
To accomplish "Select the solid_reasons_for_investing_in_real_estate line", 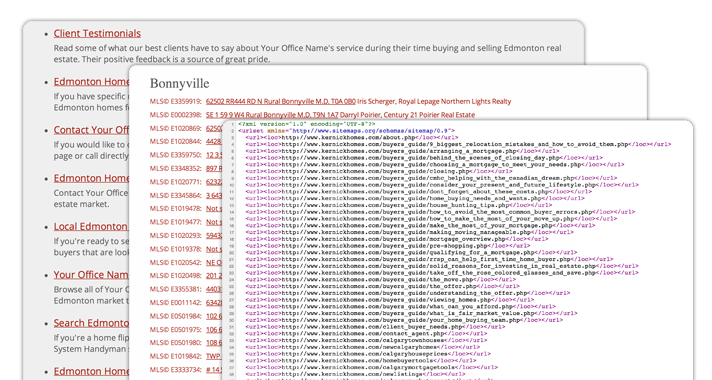I will point(442,266).
